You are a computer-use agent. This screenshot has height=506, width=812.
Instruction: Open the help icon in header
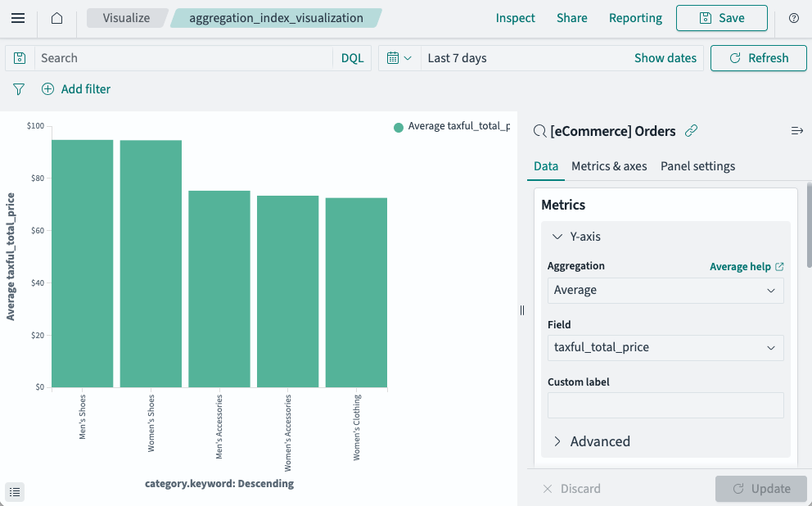pyautogui.click(x=793, y=18)
